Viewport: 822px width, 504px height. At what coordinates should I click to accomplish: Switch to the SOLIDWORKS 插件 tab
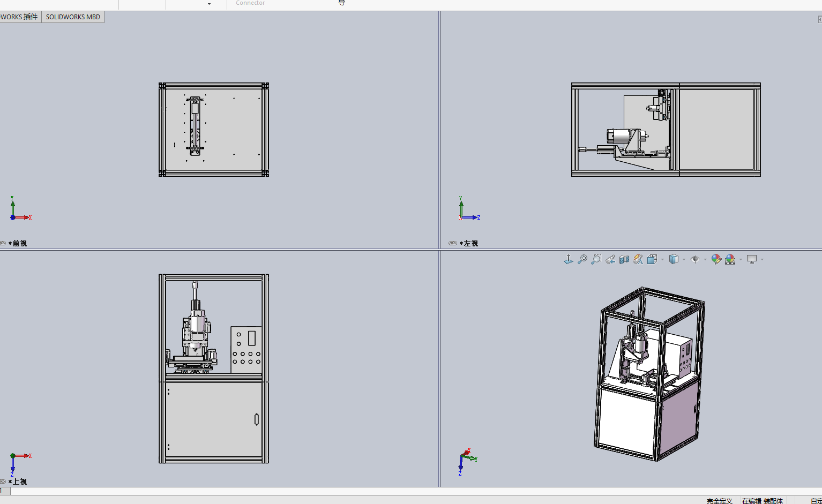[x=20, y=17]
